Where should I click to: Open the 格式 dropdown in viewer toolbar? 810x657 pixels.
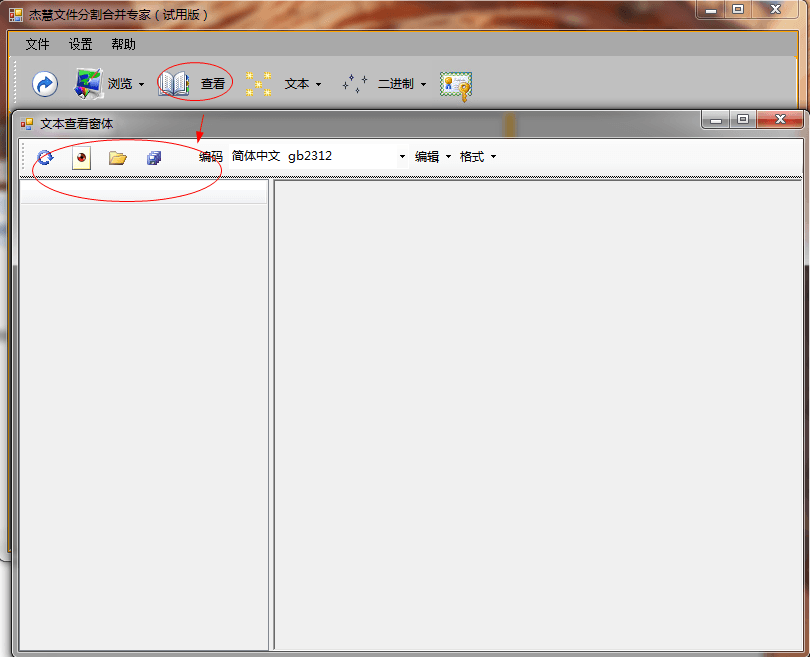(x=478, y=157)
